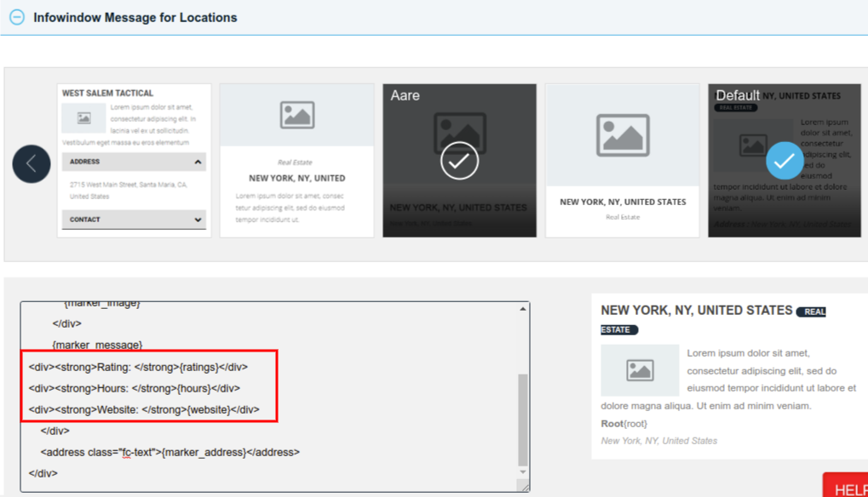The height and width of the screenshot is (497, 868).
Task: Click the West Salem Tactical thumbnail image icon
Action: tap(81, 119)
